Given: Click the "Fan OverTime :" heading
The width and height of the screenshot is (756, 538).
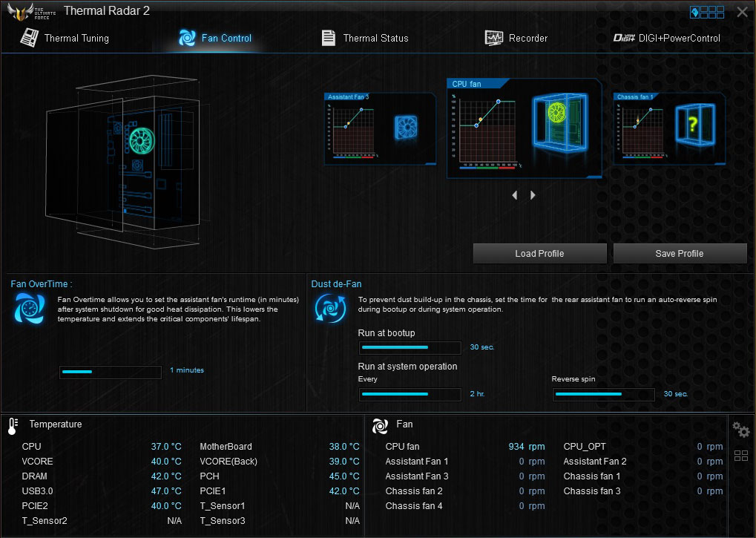Looking at the screenshot, I should (42, 284).
